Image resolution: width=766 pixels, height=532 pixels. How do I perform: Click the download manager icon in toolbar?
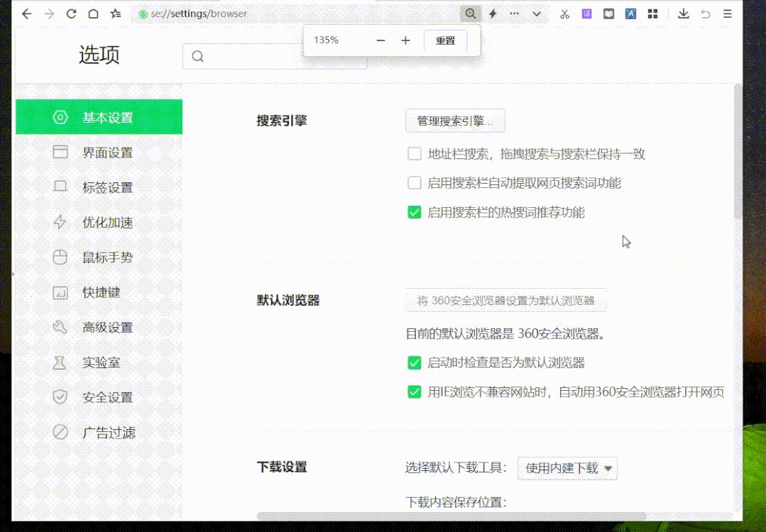pyautogui.click(x=684, y=13)
